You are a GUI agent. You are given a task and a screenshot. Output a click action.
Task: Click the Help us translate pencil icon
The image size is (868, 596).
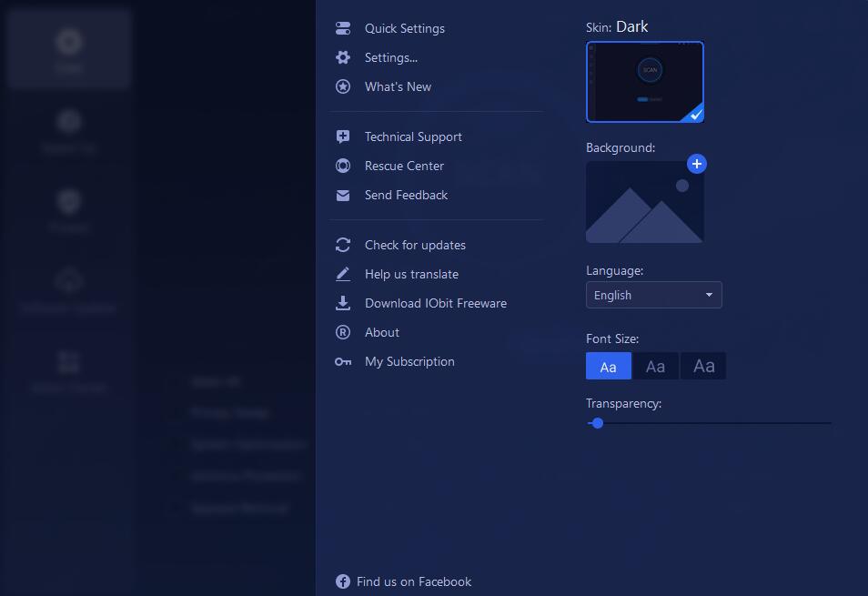(x=343, y=274)
